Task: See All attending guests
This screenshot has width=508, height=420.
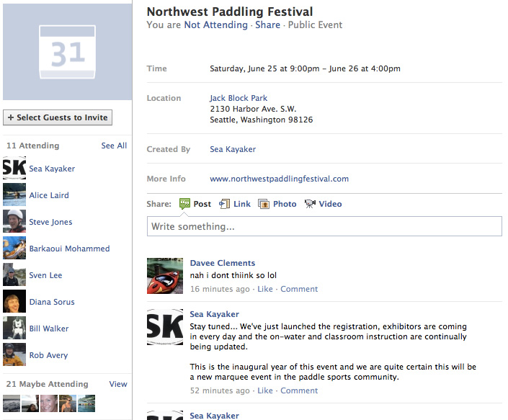Action: pos(114,146)
